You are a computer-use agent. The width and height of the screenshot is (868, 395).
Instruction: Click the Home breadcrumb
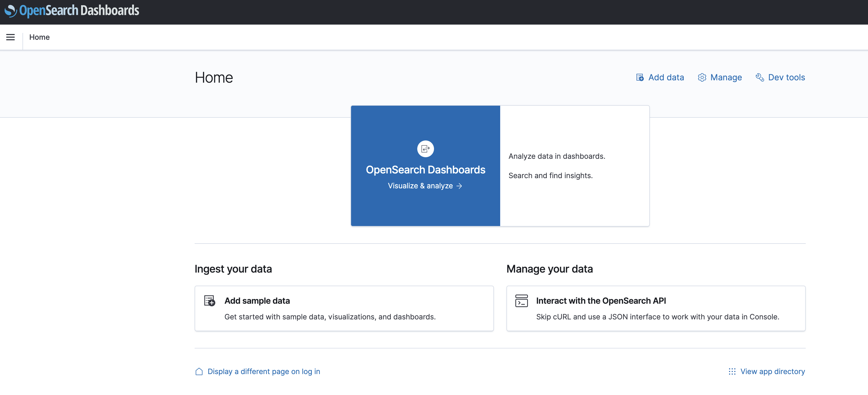(40, 37)
